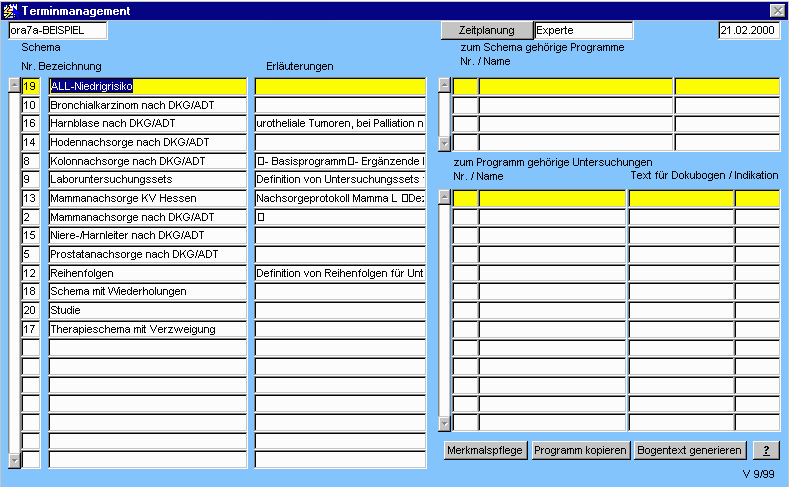The height and width of the screenshot is (487, 789).
Task: Select the Experte field
Action: [583, 31]
